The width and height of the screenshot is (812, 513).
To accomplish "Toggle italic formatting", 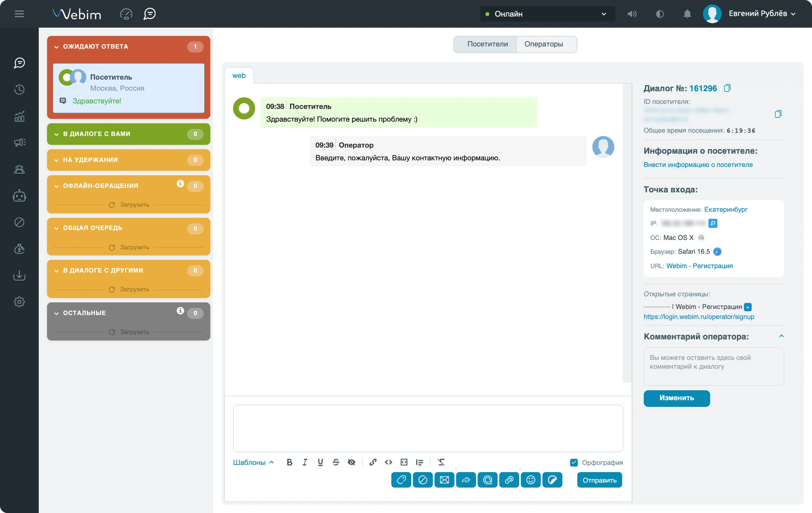I will 305,462.
